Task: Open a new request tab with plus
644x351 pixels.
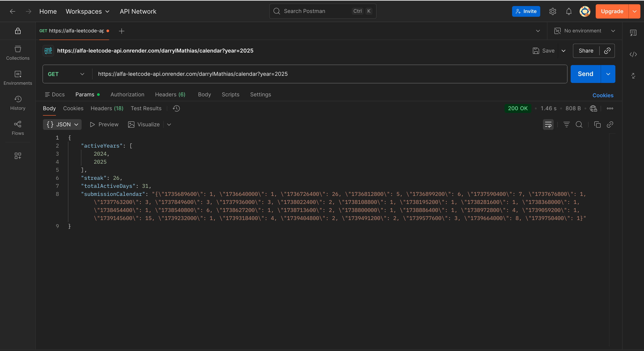Action: click(x=121, y=31)
